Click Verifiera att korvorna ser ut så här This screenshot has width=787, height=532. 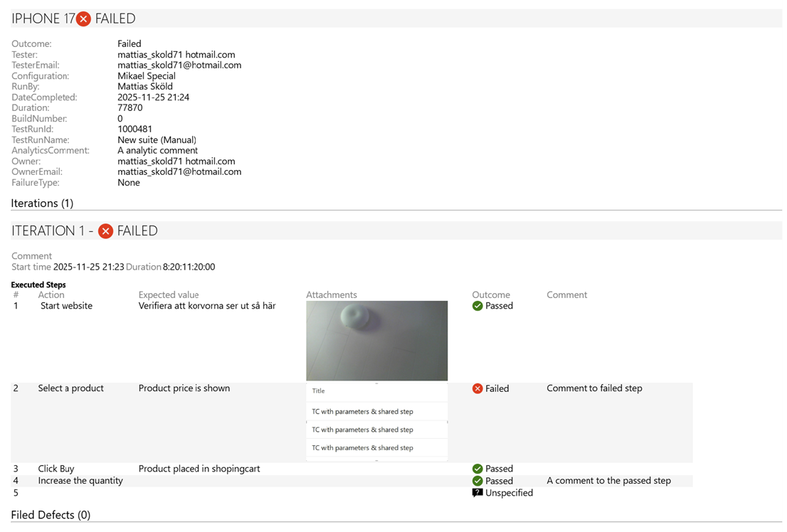pyautogui.click(x=207, y=306)
